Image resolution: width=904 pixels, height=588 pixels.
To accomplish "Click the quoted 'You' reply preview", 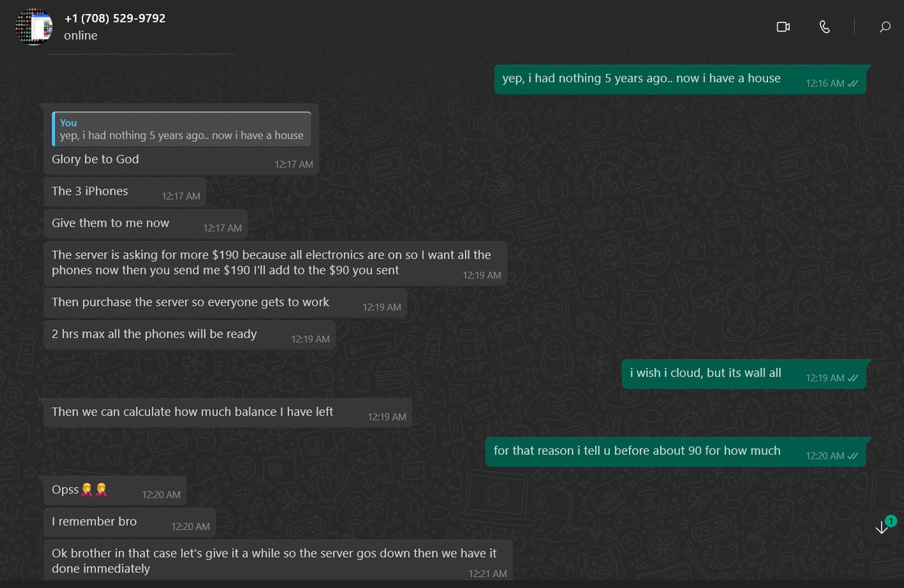I will (x=182, y=129).
